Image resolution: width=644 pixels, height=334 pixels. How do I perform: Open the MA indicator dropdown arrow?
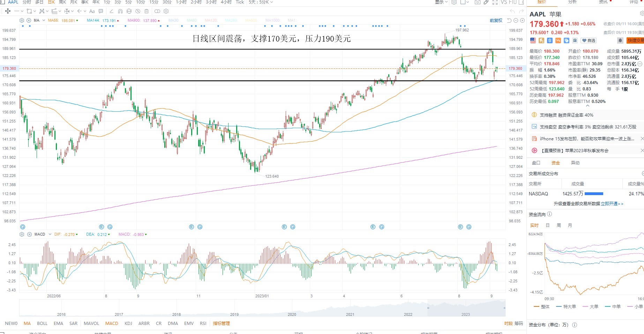click(44, 20)
